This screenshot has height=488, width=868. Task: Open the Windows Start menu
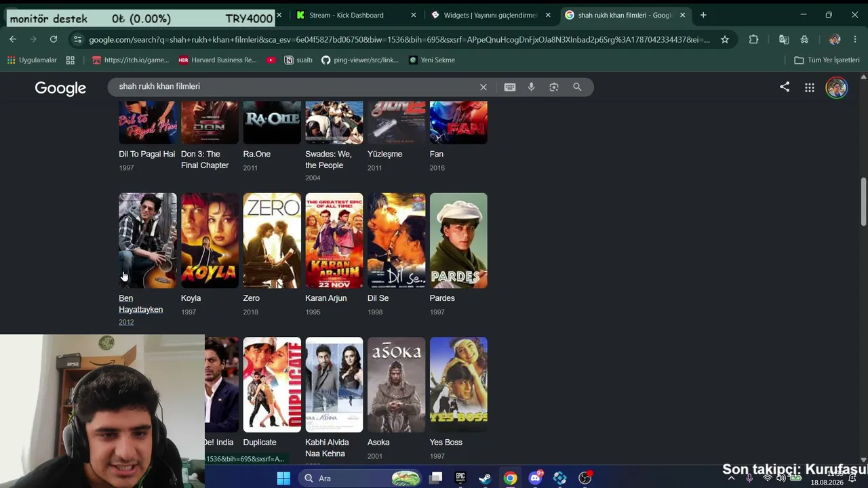coord(283,478)
